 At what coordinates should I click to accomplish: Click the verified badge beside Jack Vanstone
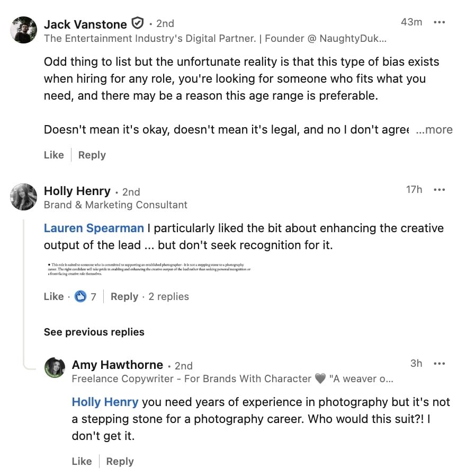[138, 23]
